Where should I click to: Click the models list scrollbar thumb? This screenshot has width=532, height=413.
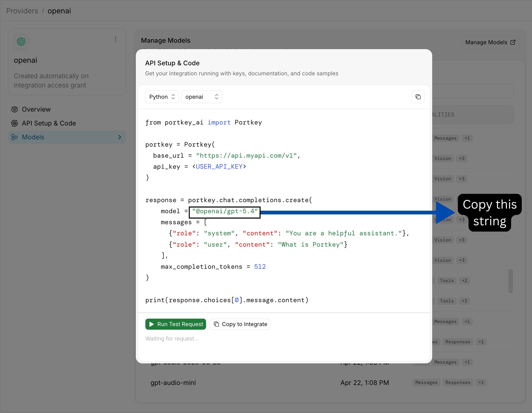[x=511, y=281]
